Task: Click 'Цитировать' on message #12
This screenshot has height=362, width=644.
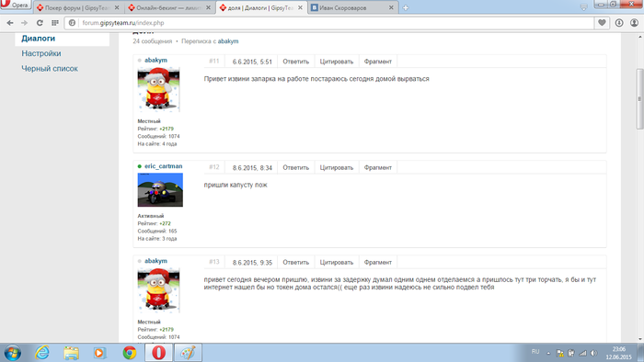Action: (337, 167)
